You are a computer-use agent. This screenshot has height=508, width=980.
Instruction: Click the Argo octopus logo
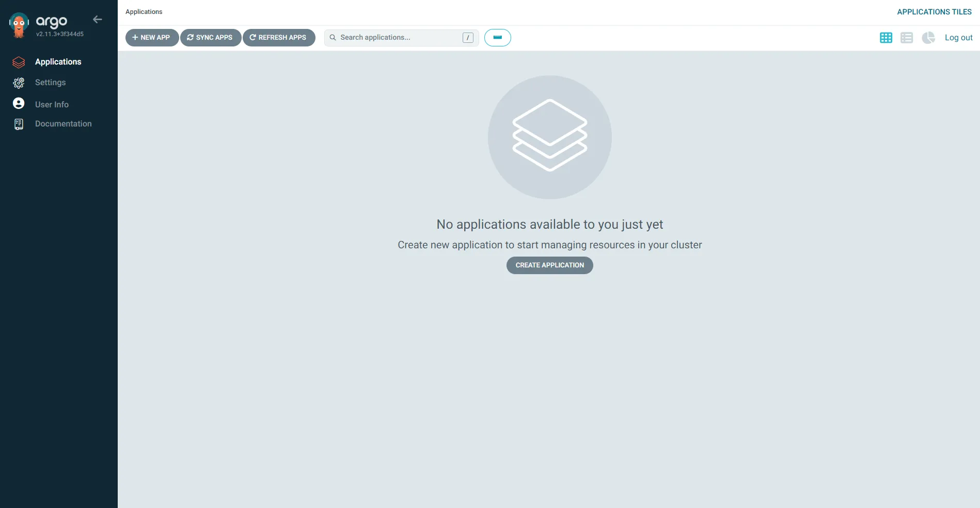click(x=19, y=23)
